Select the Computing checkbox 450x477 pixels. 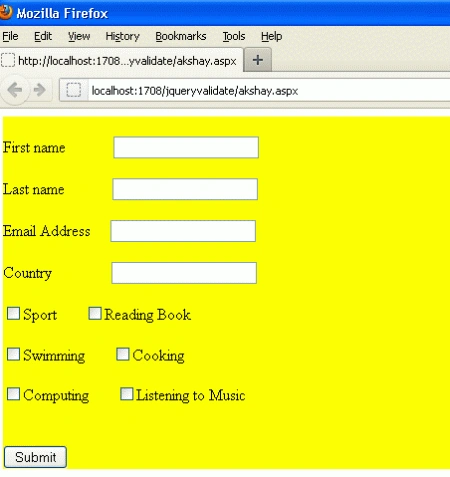[x=13, y=394]
